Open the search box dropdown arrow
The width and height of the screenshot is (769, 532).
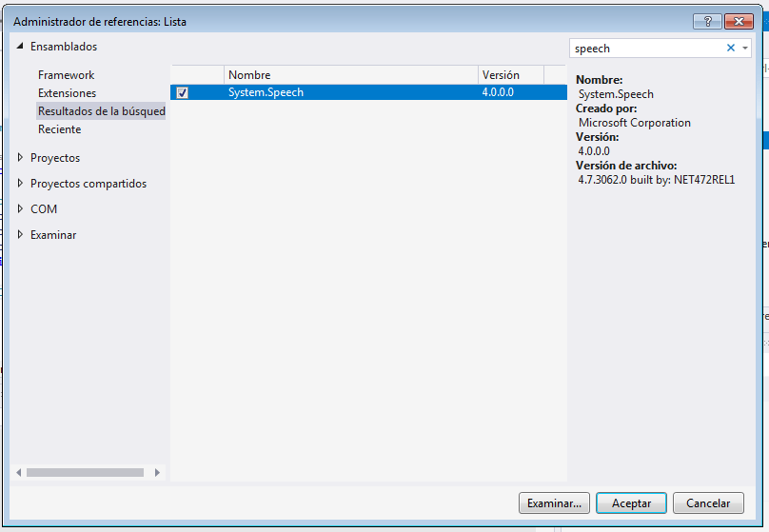[x=744, y=49]
